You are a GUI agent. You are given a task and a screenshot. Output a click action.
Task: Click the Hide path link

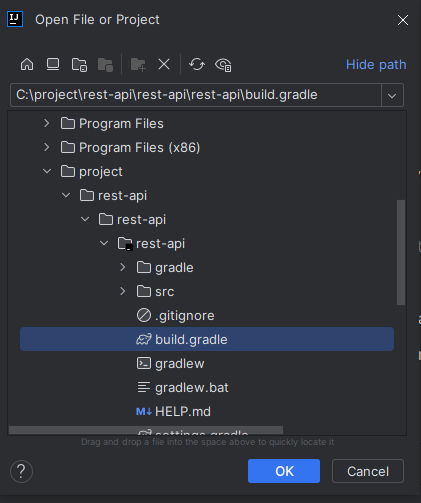pyautogui.click(x=376, y=64)
